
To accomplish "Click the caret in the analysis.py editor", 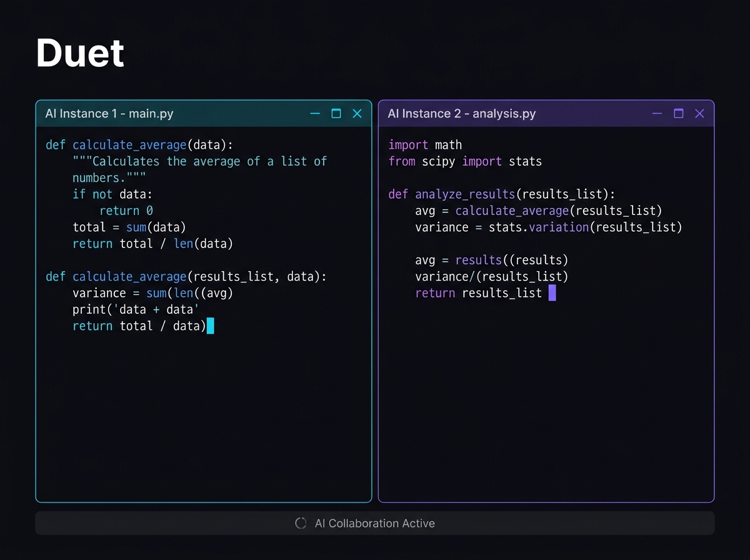I will [x=552, y=292].
